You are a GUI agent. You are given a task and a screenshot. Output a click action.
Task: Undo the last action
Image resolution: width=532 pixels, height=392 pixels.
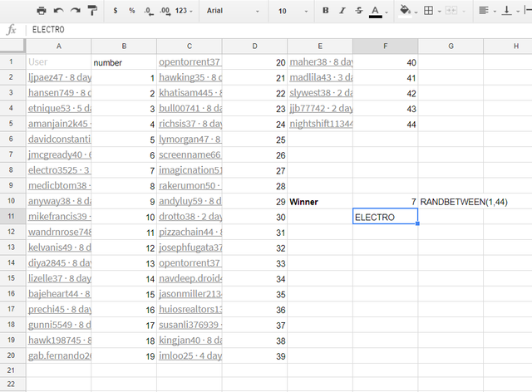[x=58, y=11]
